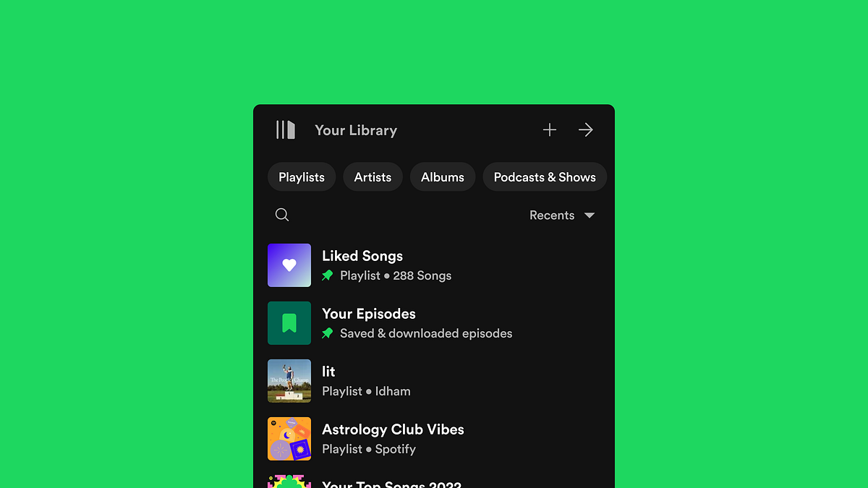Click the Astrology Club Vibes cover artwork

click(x=289, y=438)
